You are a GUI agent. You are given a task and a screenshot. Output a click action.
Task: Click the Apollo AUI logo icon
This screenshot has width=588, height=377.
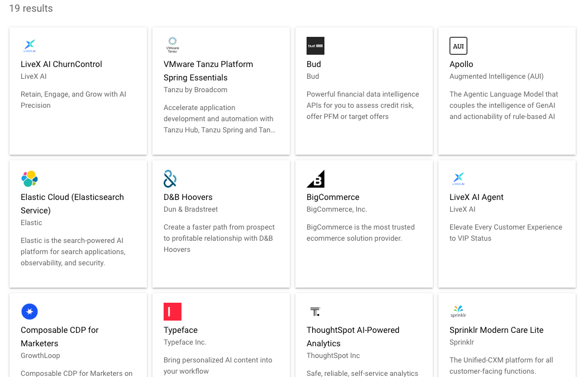(458, 46)
